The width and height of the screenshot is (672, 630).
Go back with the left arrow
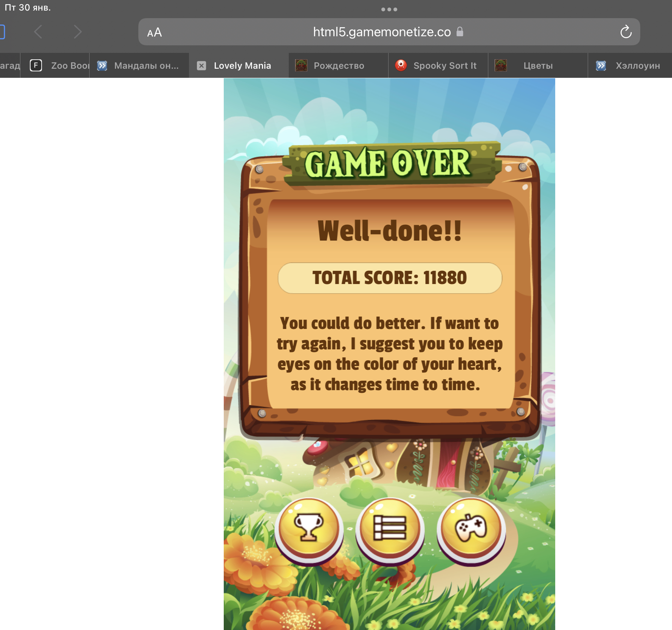[x=38, y=32]
